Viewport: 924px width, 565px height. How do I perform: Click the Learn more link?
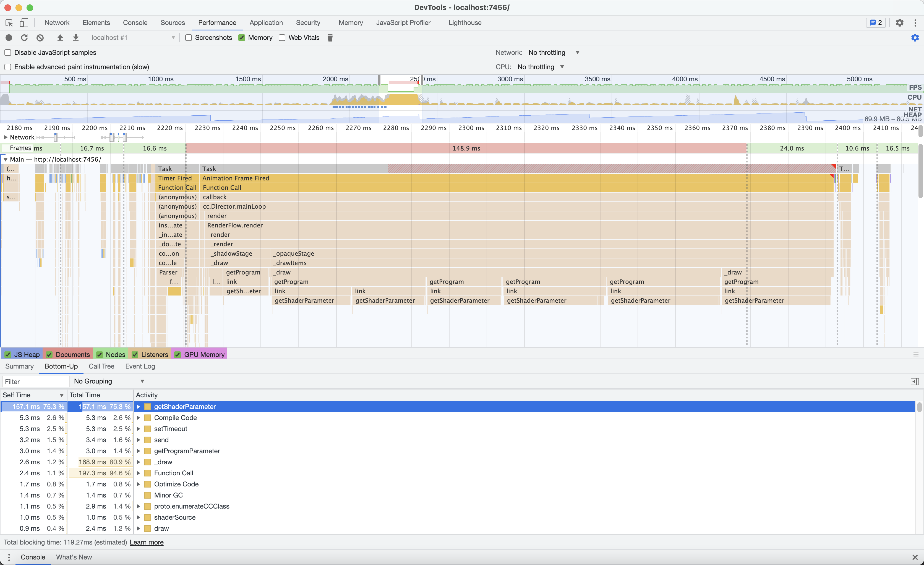tap(146, 542)
